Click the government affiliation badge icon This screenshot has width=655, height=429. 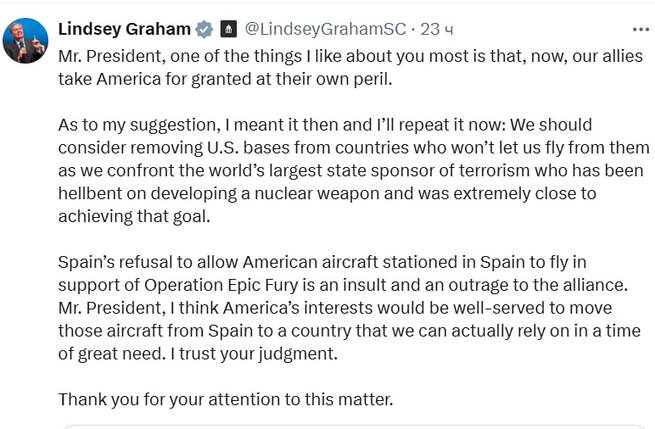point(228,28)
